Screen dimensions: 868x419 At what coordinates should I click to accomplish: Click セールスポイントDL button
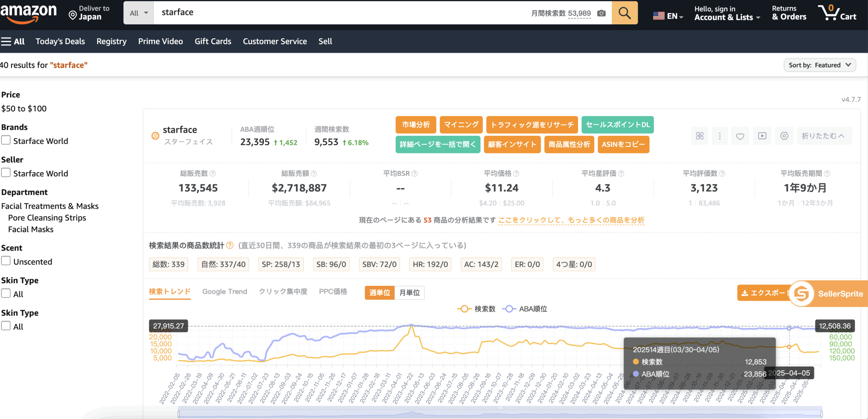[618, 125]
